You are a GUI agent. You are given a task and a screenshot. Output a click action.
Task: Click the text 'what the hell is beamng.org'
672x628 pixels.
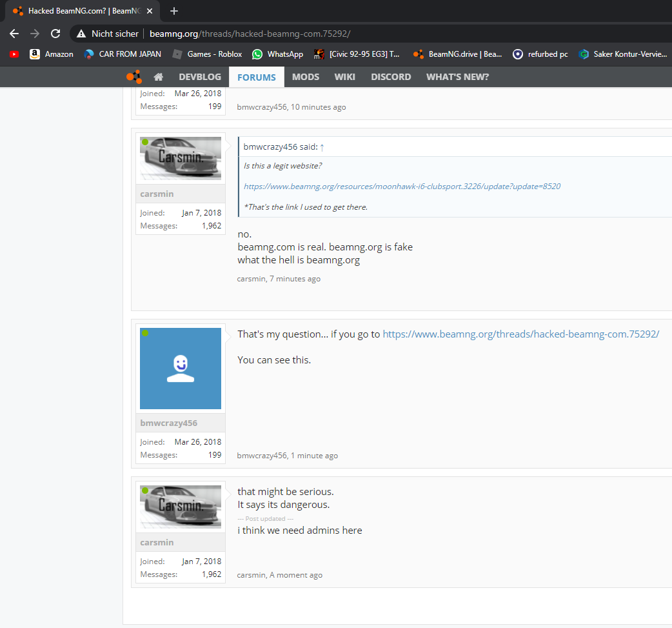point(299,260)
